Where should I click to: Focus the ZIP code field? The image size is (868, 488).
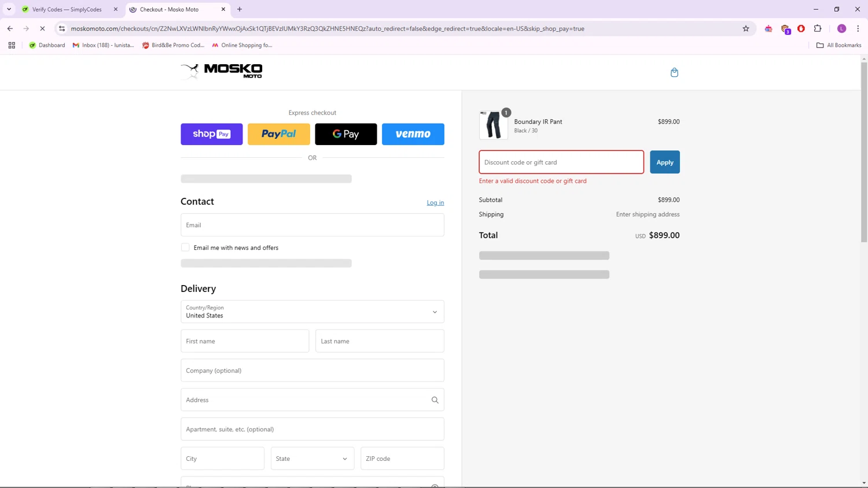[x=402, y=459]
